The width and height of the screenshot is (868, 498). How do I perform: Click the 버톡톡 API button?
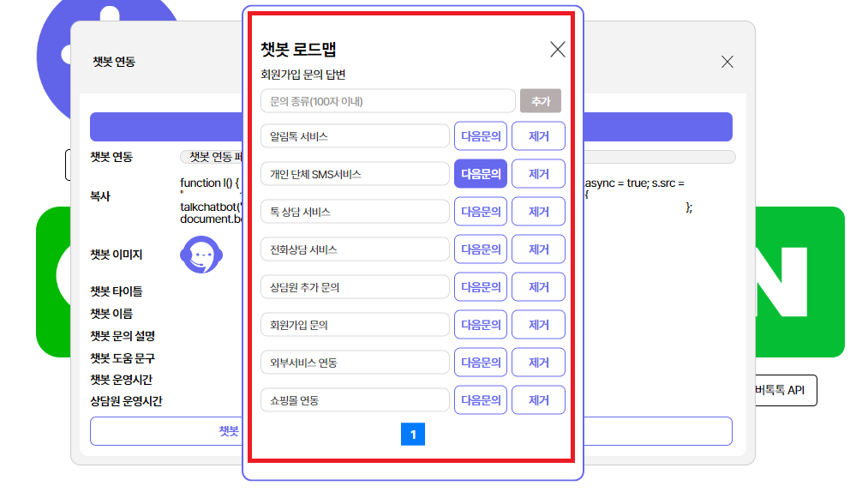point(781,390)
